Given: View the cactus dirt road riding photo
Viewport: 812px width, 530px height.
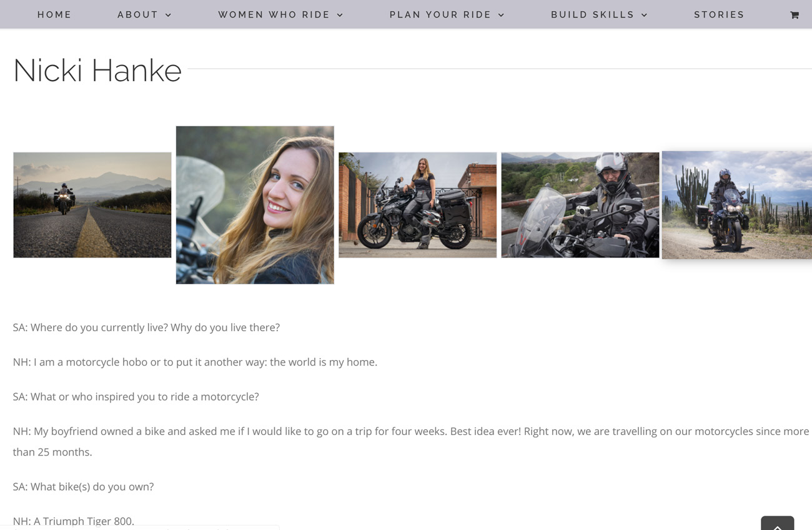Looking at the screenshot, I should pos(737,205).
